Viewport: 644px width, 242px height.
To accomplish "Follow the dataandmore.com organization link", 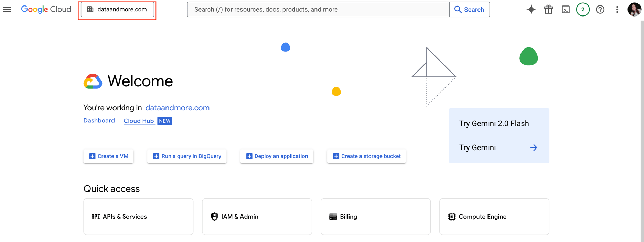I will [177, 108].
